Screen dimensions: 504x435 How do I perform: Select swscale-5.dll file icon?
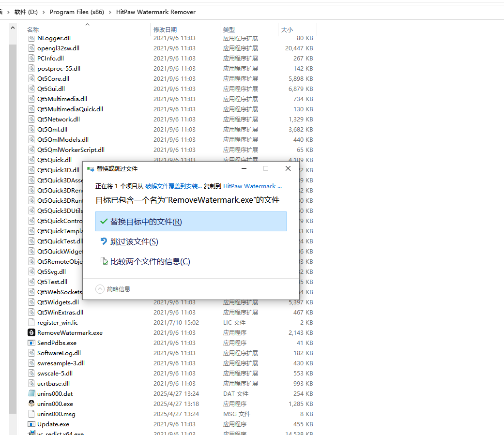[x=31, y=374]
